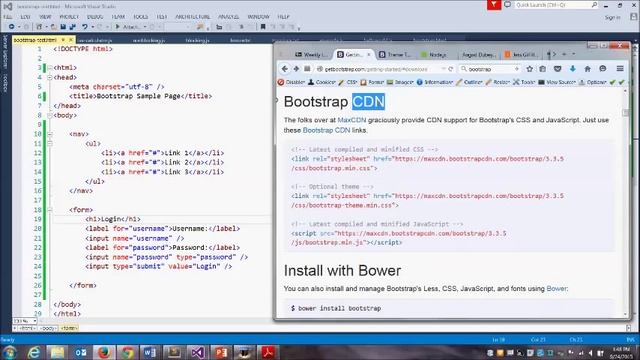The image size is (640, 360).
Task: Follow the Bootstrap CDN link
Action: 327,130
